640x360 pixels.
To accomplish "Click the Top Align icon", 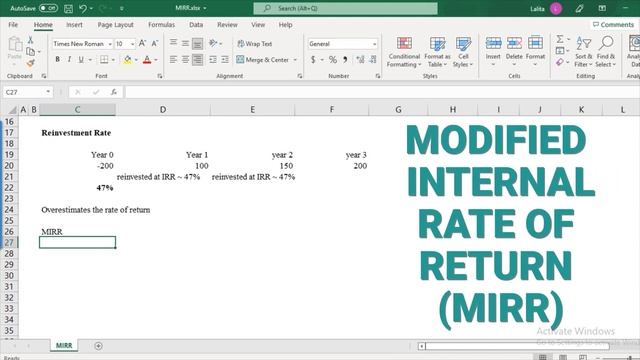I will [x=173, y=43].
